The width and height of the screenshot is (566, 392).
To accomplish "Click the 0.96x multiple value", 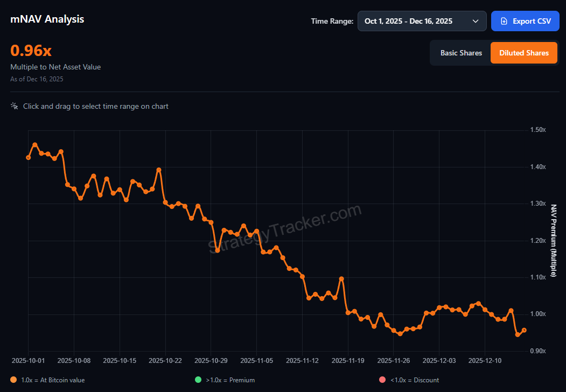I will click(31, 51).
